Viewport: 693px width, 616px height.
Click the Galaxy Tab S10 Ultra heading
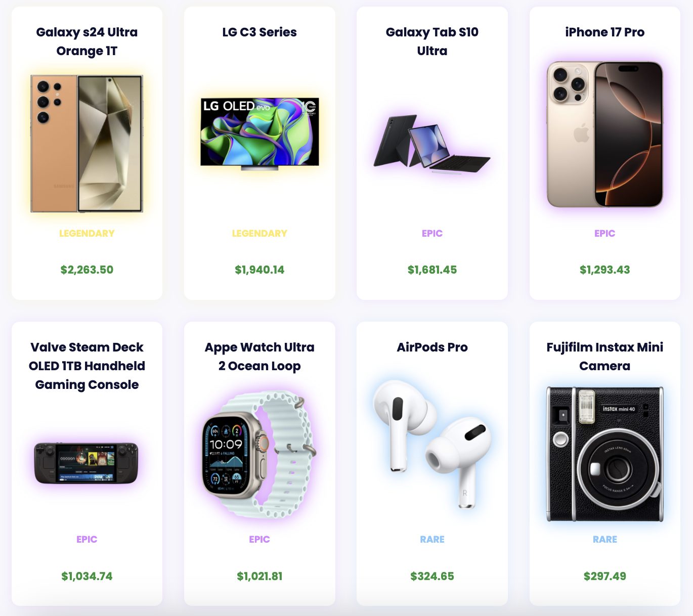pos(432,41)
